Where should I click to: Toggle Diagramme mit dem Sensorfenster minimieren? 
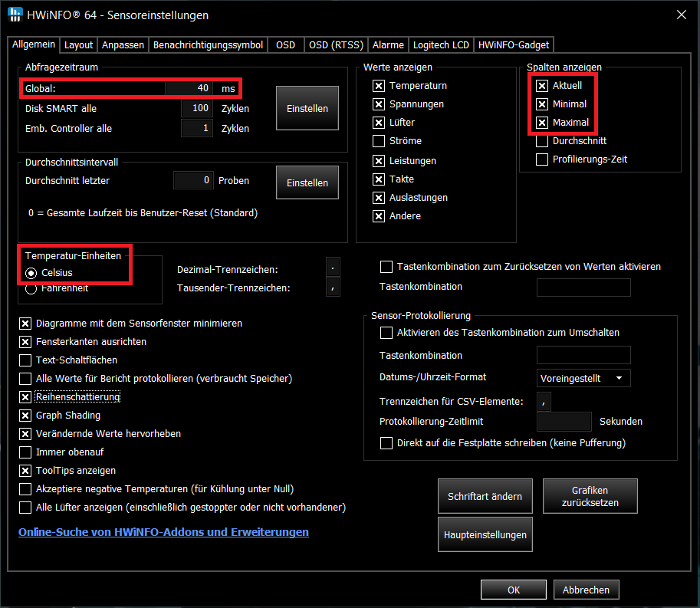(25, 324)
